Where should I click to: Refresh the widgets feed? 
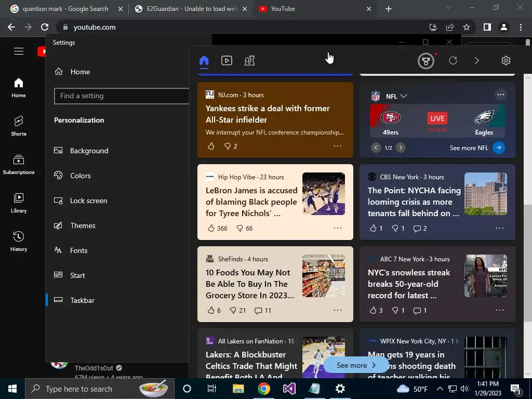pyautogui.click(x=453, y=61)
